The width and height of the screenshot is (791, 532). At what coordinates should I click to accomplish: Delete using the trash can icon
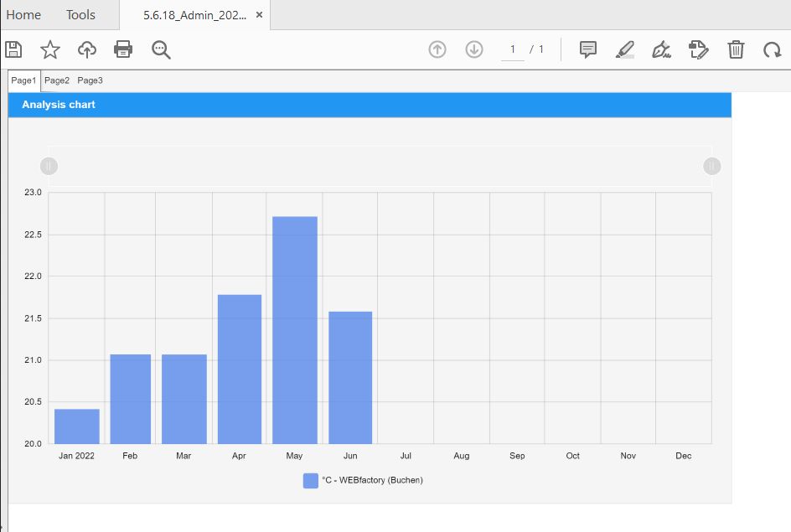coord(736,49)
